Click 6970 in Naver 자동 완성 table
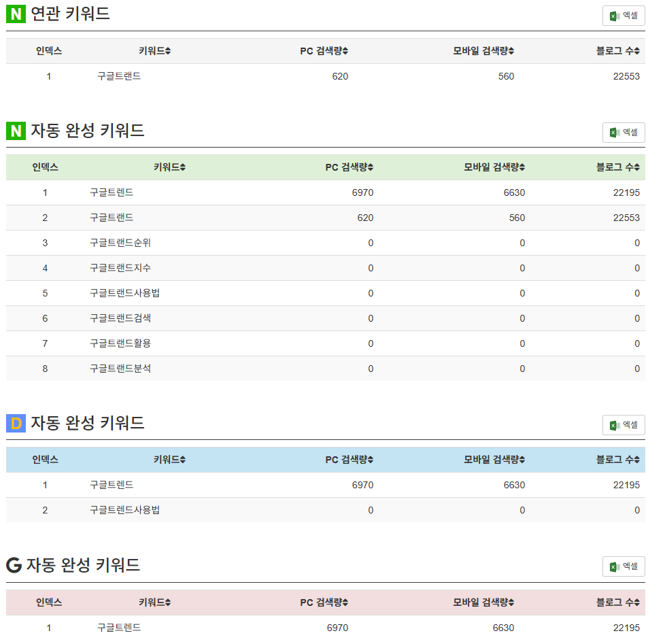The height and width of the screenshot is (644, 648). point(363,192)
